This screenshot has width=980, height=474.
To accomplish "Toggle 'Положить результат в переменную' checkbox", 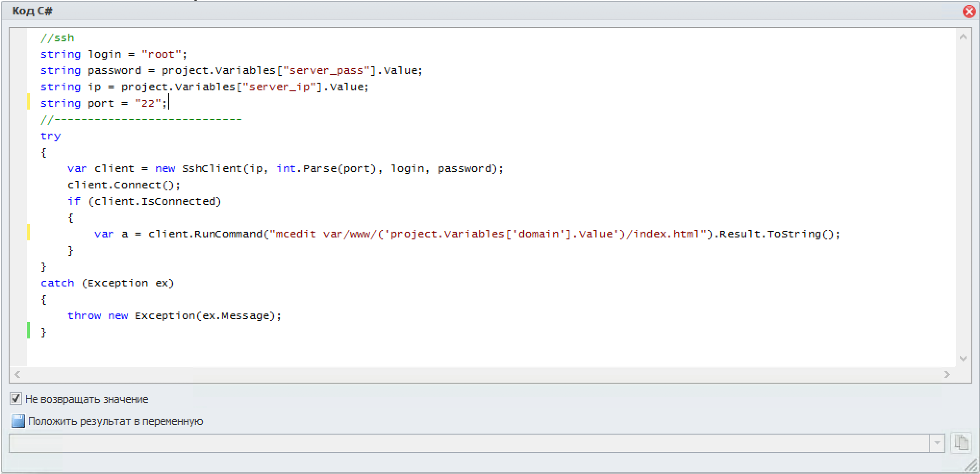I will (18, 421).
